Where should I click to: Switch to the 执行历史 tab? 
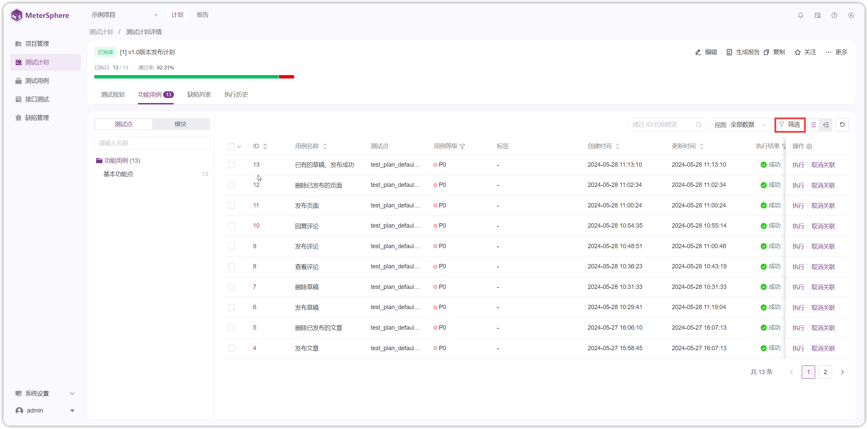pos(236,94)
